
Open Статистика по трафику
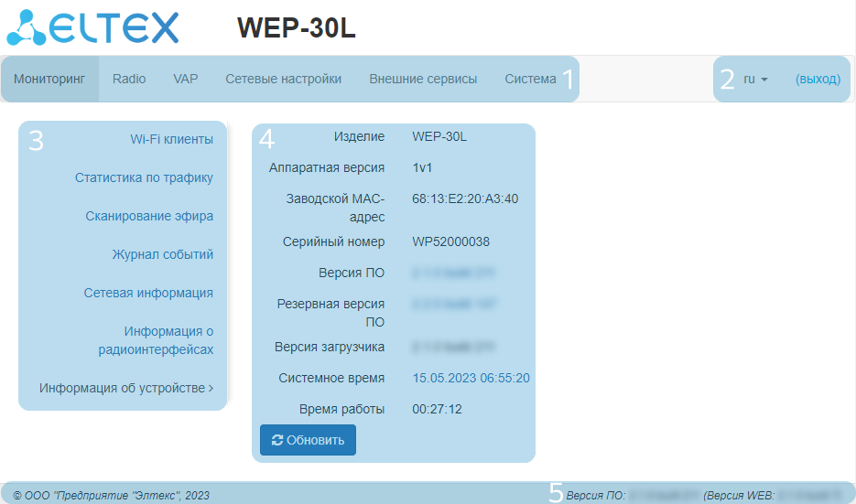[x=144, y=177]
